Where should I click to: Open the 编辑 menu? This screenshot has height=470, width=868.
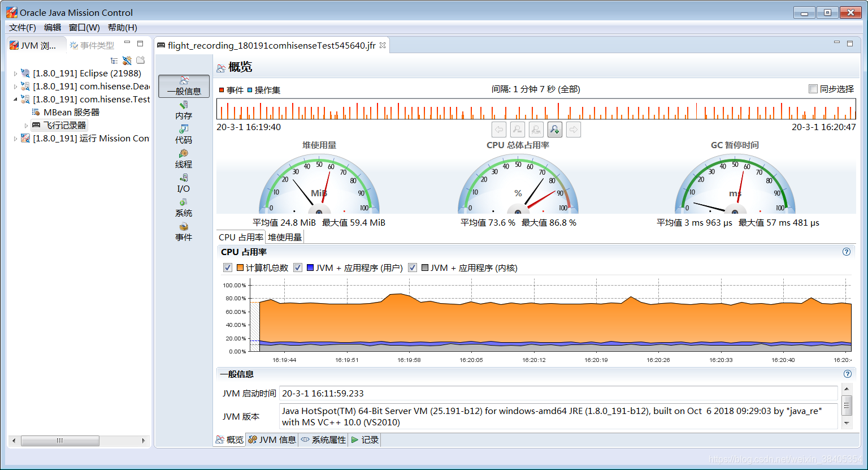(x=53, y=27)
